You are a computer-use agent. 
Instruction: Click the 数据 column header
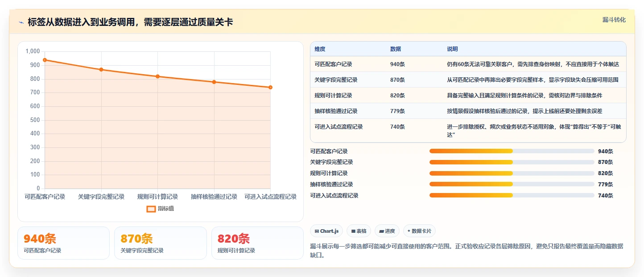click(x=396, y=49)
